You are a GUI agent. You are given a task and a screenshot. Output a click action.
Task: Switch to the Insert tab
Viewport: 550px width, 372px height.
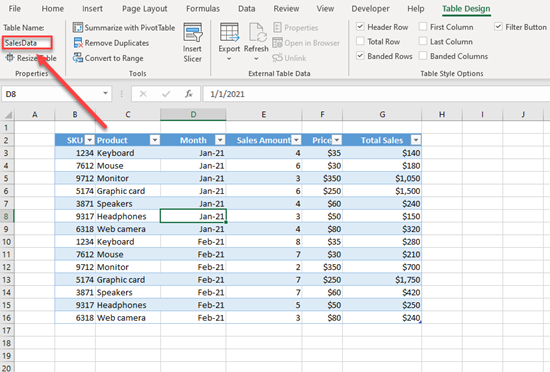(x=92, y=8)
